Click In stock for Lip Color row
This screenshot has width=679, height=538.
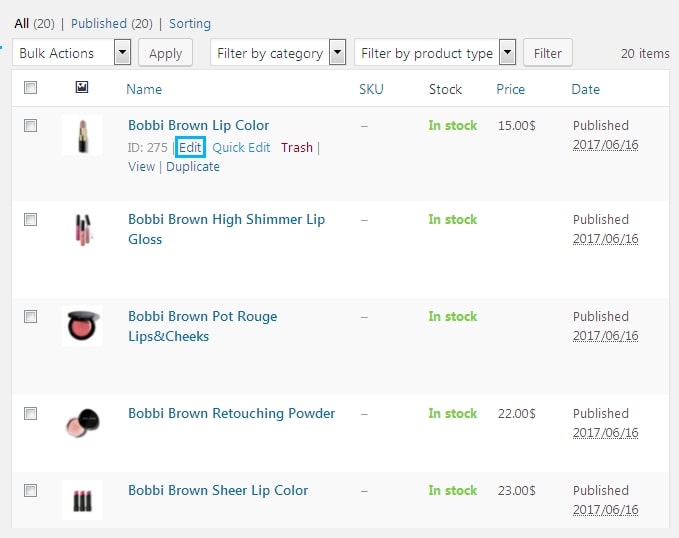(x=453, y=126)
